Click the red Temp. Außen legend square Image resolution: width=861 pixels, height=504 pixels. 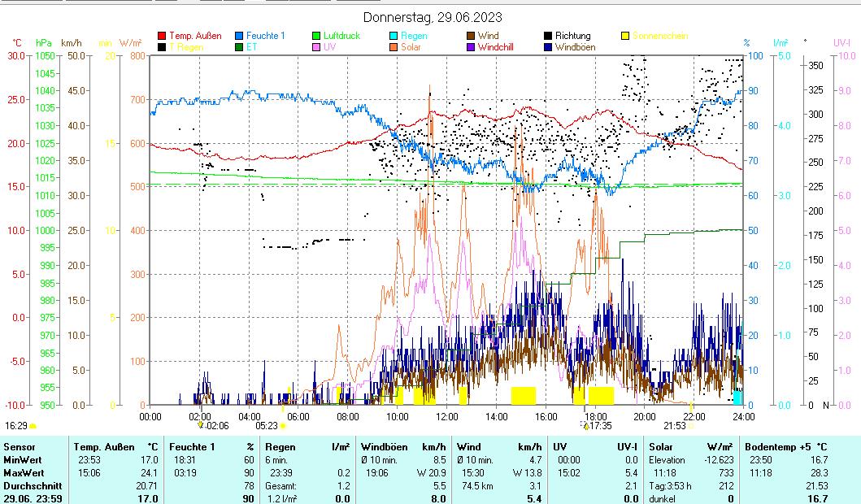(x=162, y=36)
